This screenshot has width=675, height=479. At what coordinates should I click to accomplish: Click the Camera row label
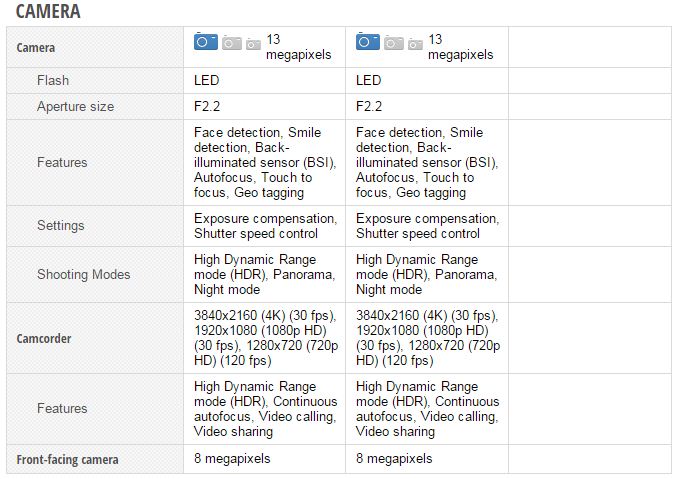pos(36,47)
